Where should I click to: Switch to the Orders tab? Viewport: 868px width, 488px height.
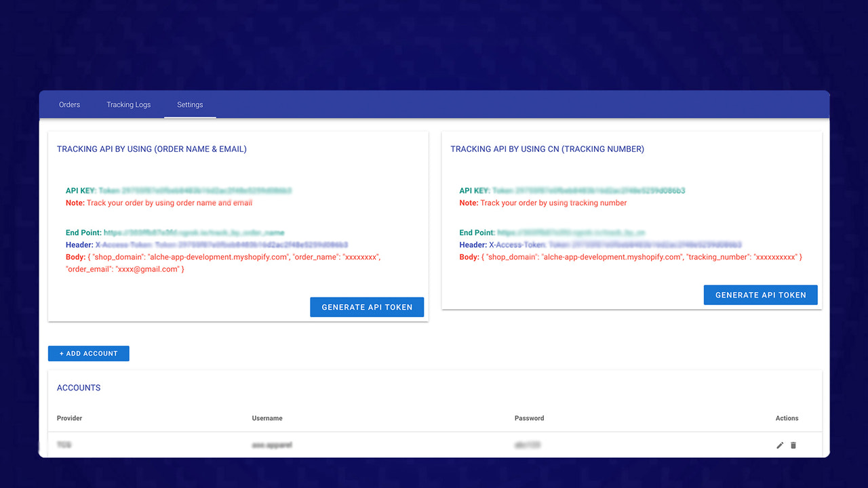[69, 104]
